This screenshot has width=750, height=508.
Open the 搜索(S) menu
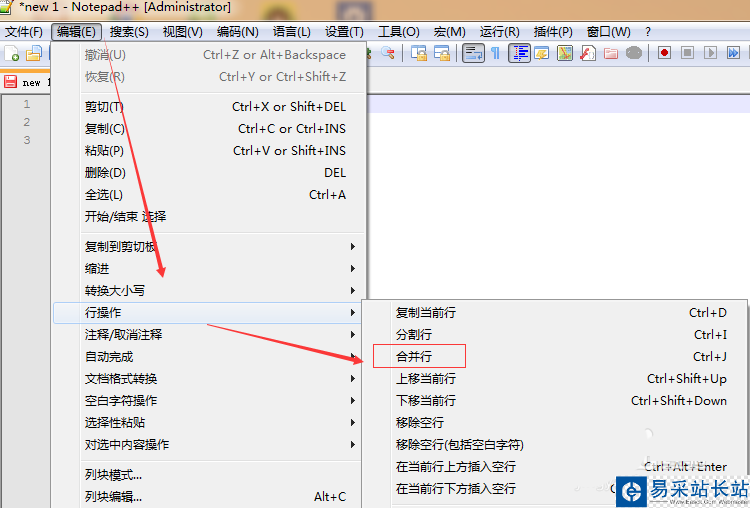tap(129, 32)
